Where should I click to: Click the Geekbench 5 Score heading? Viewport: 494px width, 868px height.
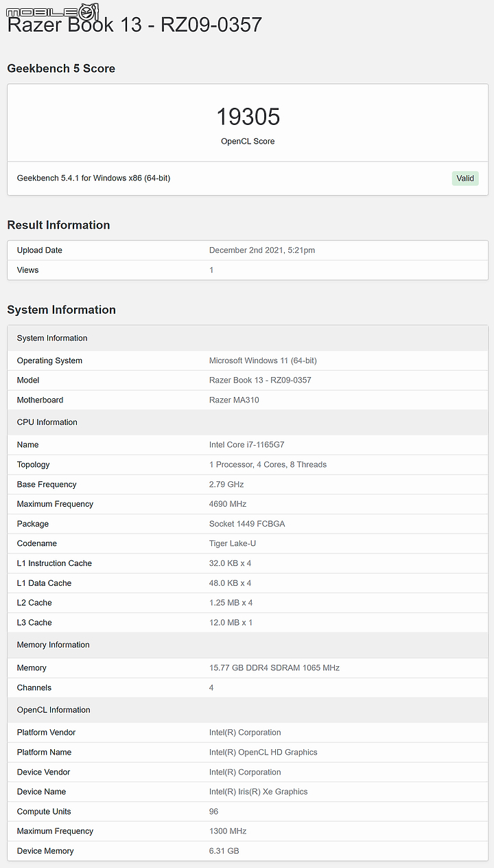(x=61, y=69)
